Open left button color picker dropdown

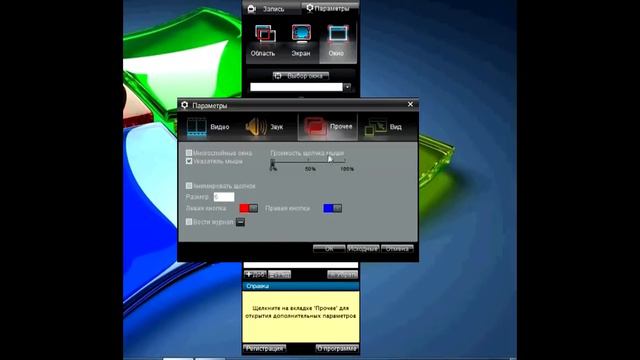(253, 208)
